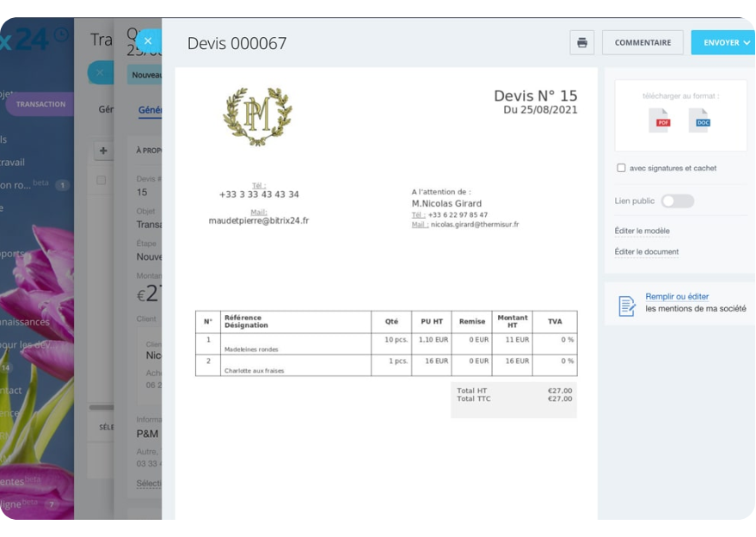Open the Étape "Nouveau" stage selector
Image resolution: width=756 pixels, height=537 pixels.
coord(148,256)
